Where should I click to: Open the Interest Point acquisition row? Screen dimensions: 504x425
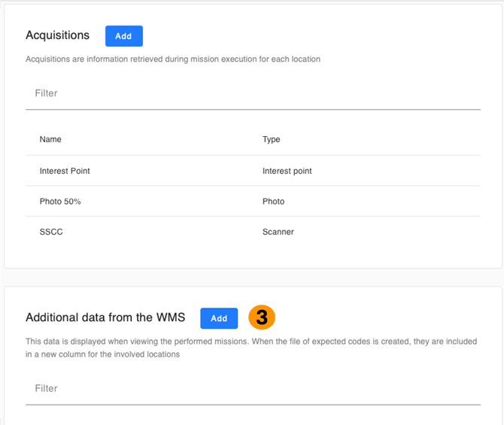click(x=65, y=171)
